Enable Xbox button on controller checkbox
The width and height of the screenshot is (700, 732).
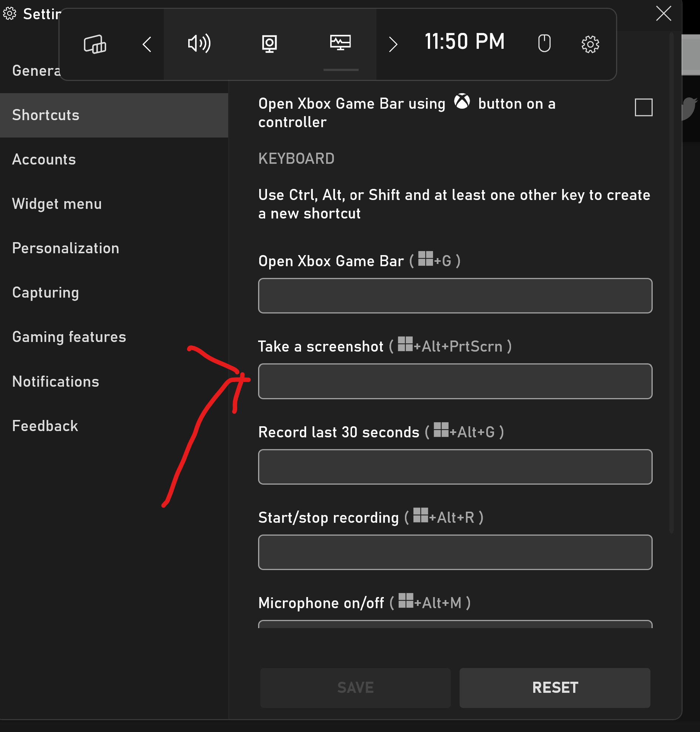click(643, 108)
